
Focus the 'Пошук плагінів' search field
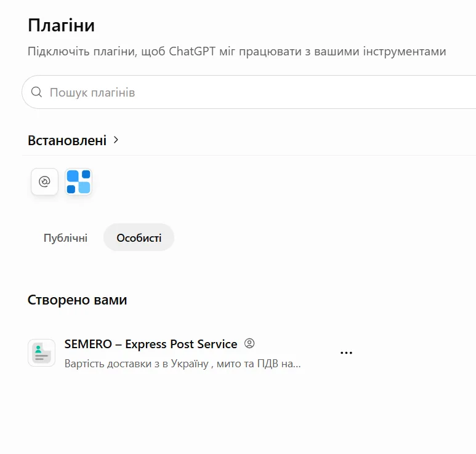[x=249, y=92]
